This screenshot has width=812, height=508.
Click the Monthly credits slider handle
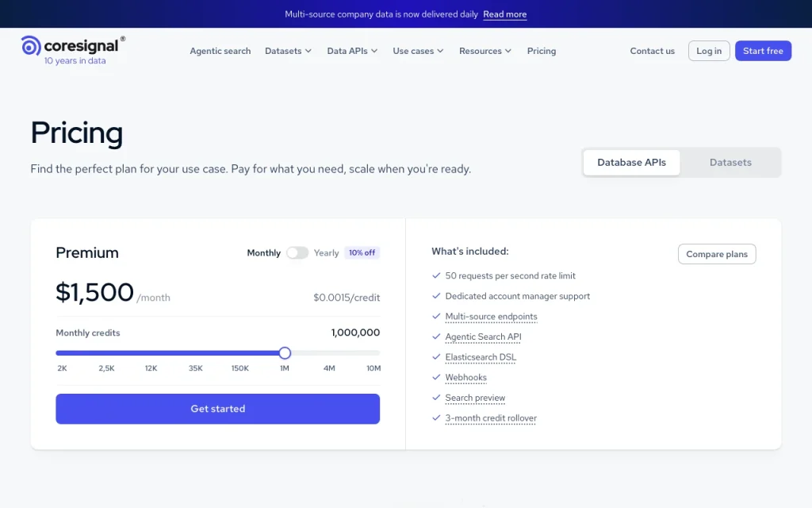point(285,353)
